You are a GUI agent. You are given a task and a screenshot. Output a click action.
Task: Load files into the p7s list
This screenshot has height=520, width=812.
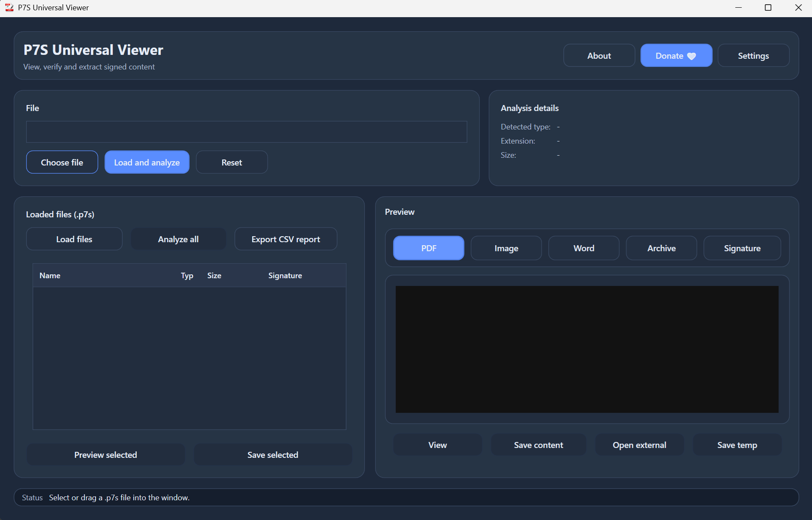74,239
